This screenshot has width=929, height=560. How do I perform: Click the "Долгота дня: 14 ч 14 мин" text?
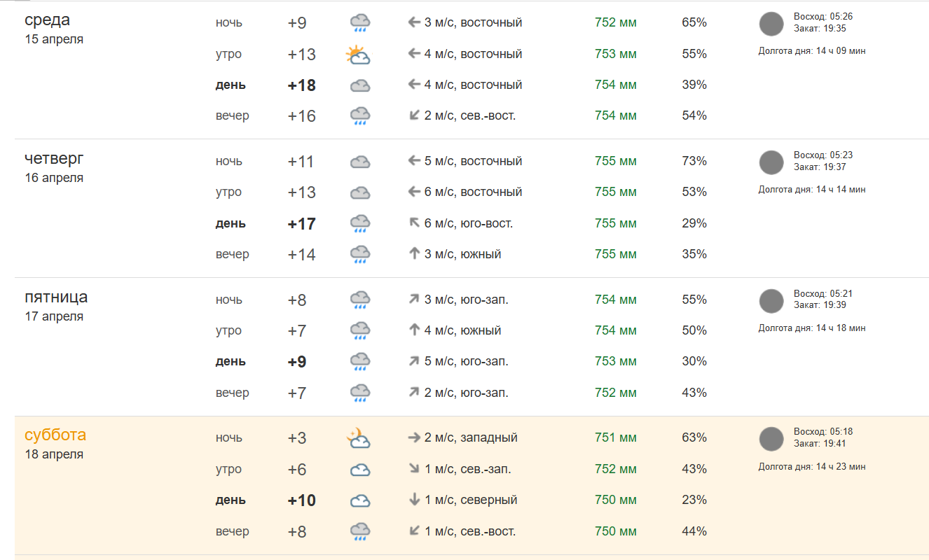click(x=812, y=190)
